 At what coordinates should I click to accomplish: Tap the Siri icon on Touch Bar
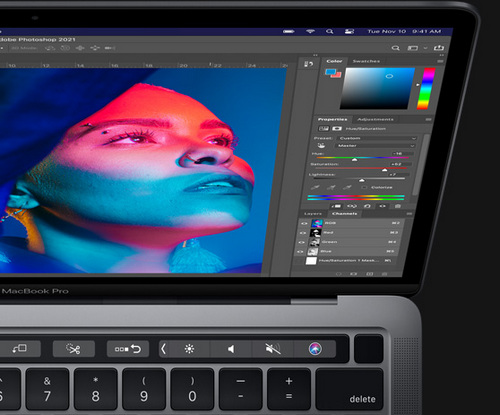pyautogui.click(x=315, y=349)
